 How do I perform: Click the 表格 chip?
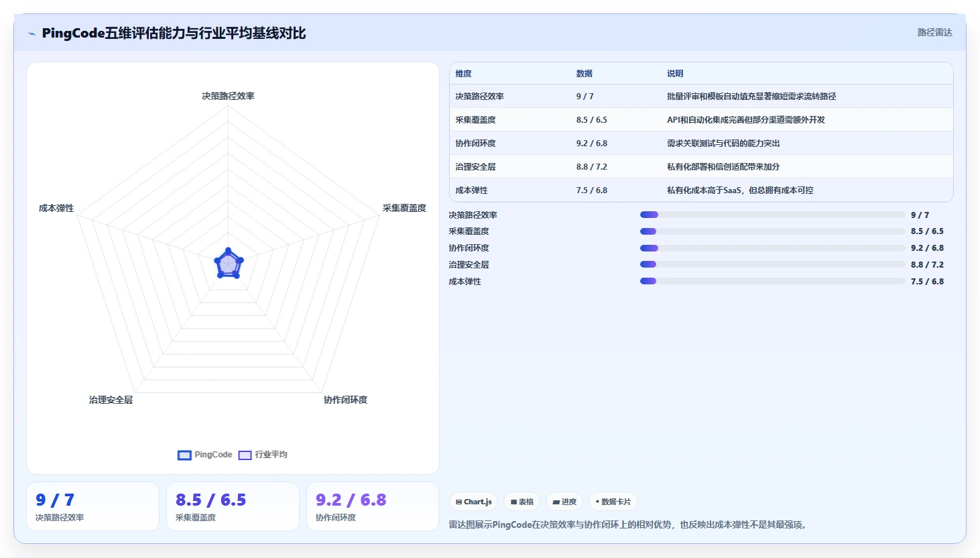point(522,502)
